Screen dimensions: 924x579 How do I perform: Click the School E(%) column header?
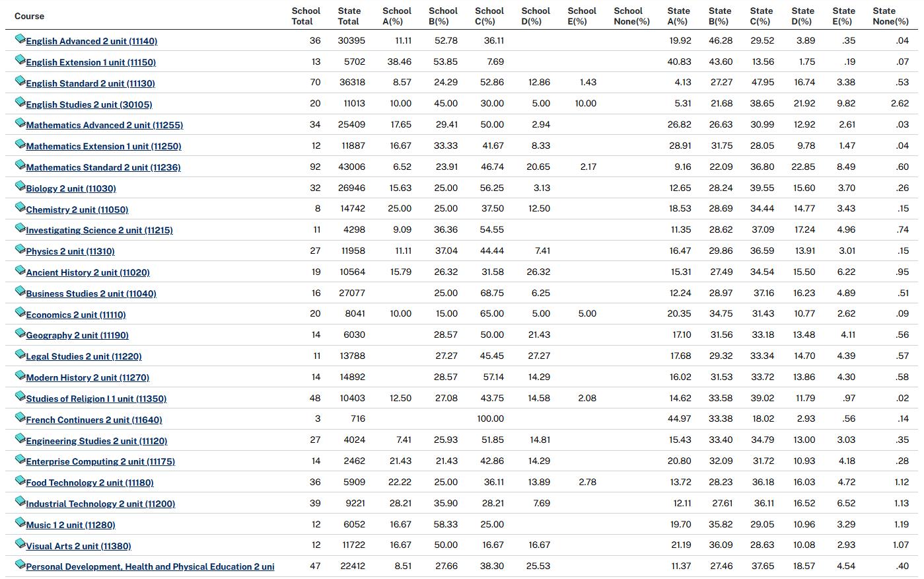[x=582, y=16]
